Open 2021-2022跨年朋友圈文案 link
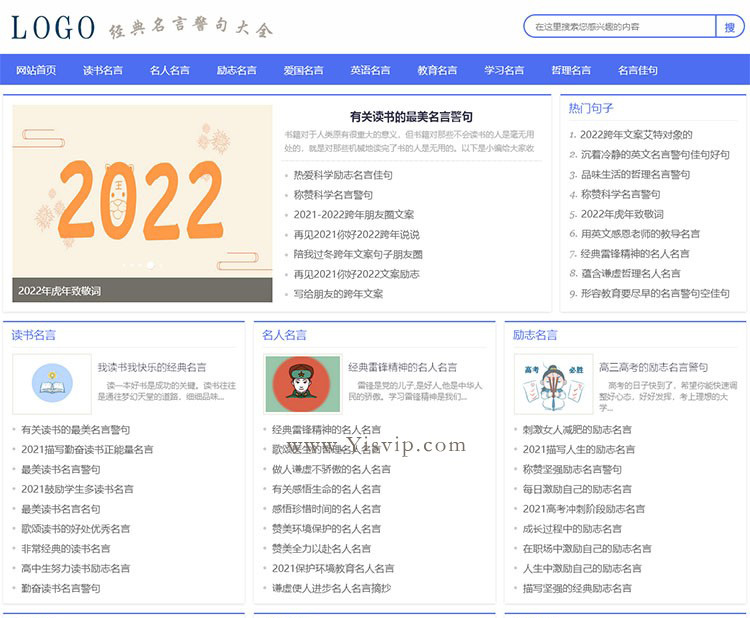 pyautogui.click(x=353, y=215)
